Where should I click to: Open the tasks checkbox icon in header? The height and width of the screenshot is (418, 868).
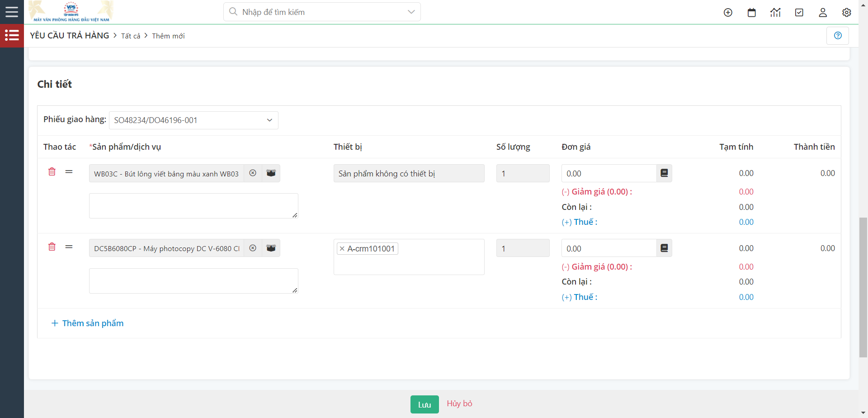tap(799, 13)
